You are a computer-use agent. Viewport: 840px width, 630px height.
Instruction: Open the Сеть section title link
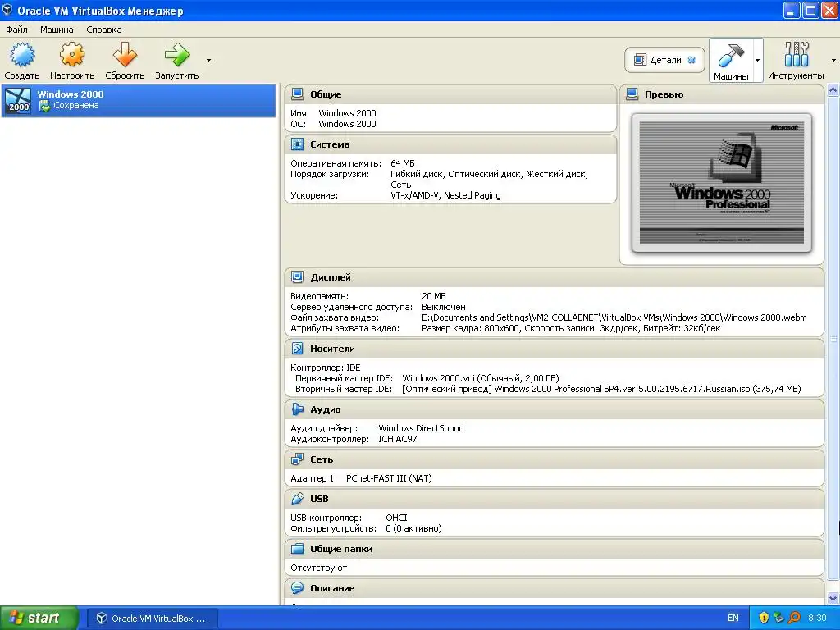point(322,459)
